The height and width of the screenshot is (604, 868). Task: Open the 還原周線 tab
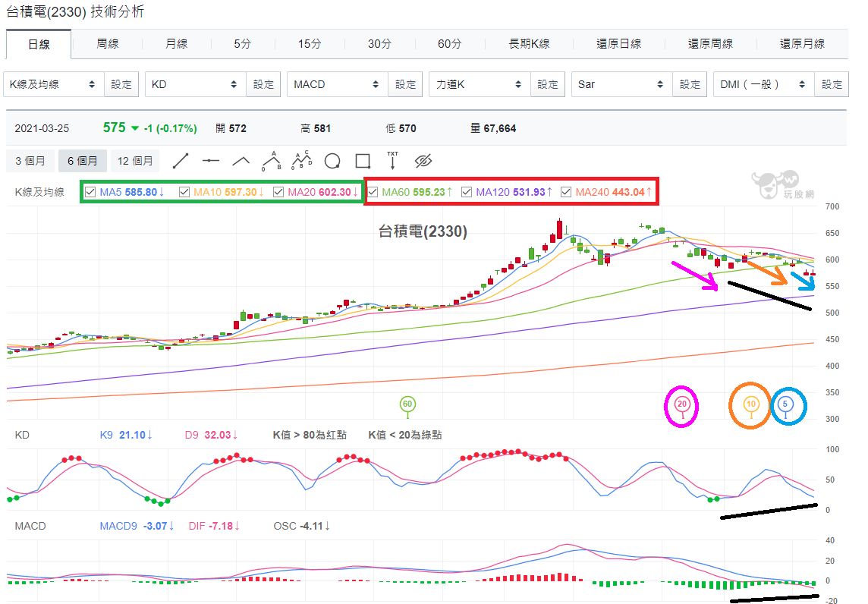[711, 44]
